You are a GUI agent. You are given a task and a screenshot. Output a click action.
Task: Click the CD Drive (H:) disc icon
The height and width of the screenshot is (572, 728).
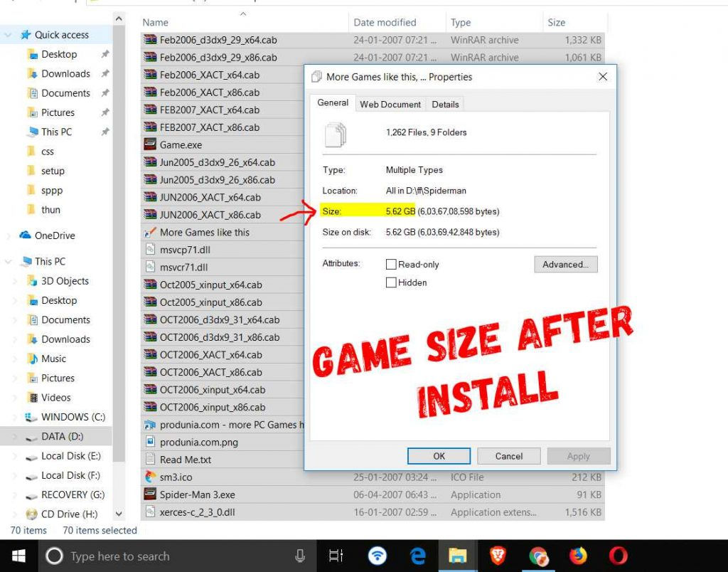(31, 514)
